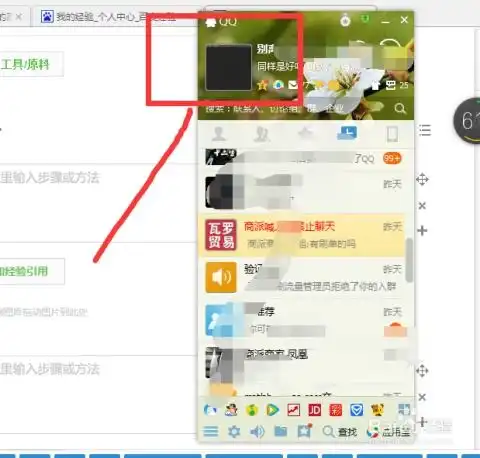This screenshot has height=458, width=480.
Task: Launch the yellow bear app icon
Action: (377, 410)
